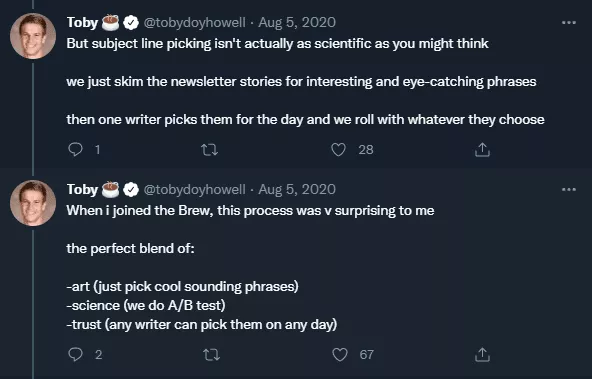The image size is (592, 379).
Task: Open Toby's avatar on the second tweet
Action: tap(33, 203)
